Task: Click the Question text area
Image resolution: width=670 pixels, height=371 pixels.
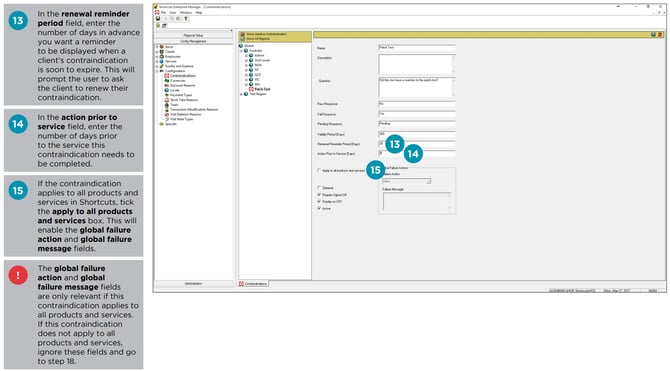Action: 417,87
